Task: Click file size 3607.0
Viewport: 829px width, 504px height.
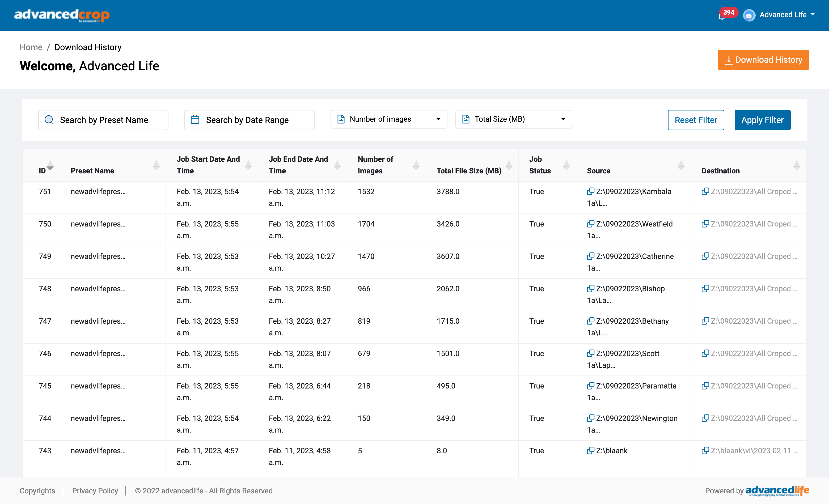Action: click(x=448, y=256)
